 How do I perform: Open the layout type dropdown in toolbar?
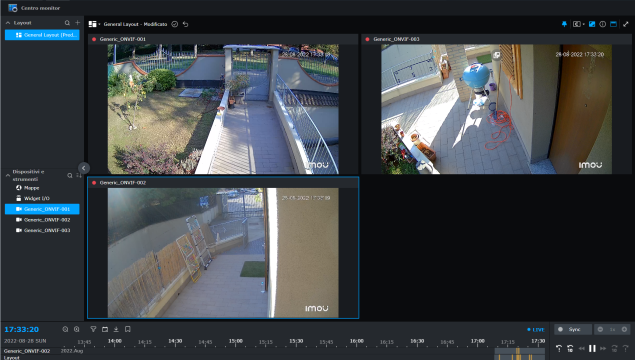94,24
